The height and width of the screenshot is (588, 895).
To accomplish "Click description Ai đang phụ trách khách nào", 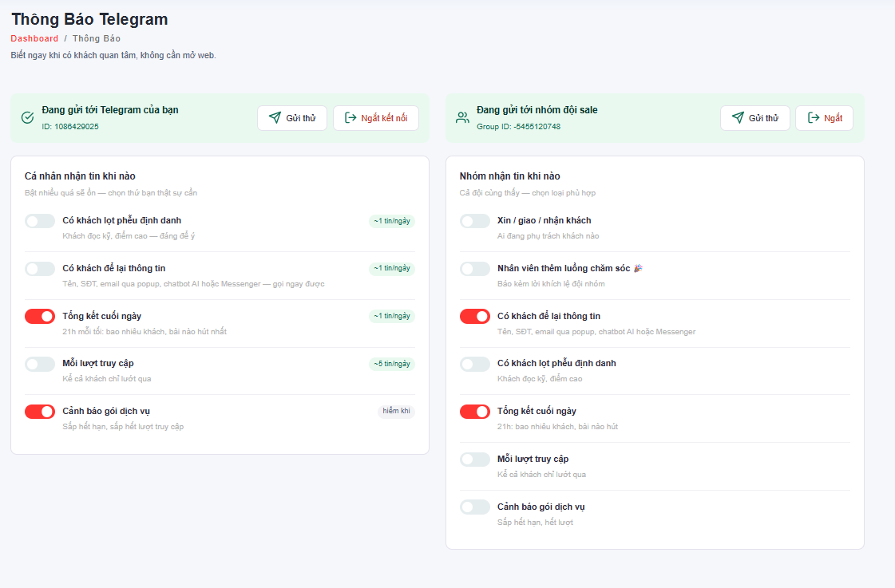I will tap(548, 236).
